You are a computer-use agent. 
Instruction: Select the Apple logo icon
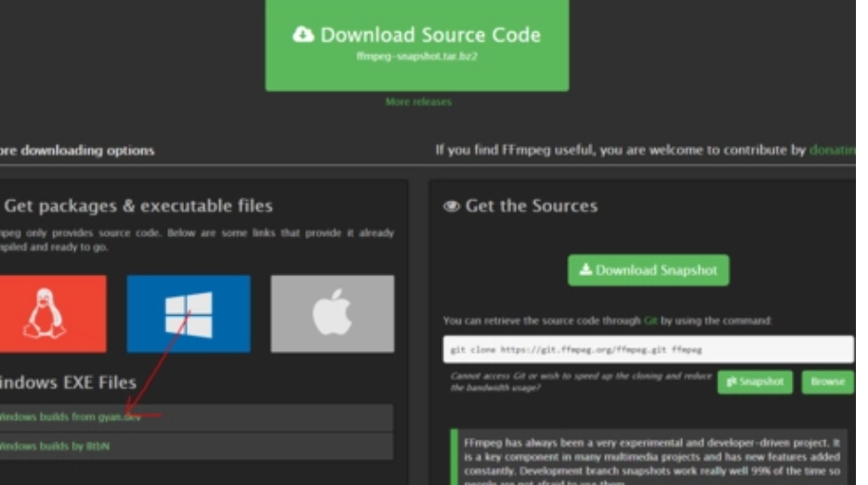pos(332,313)
